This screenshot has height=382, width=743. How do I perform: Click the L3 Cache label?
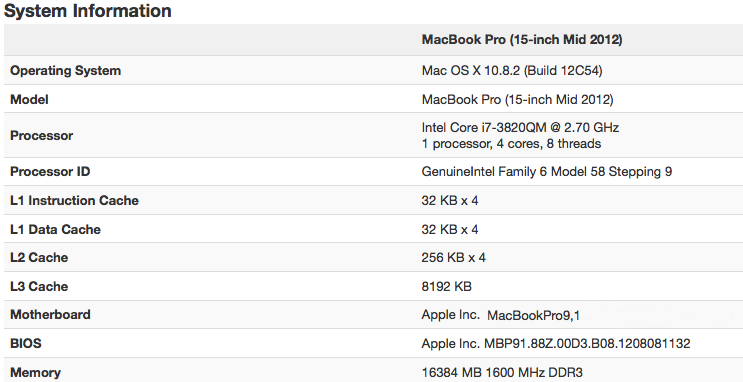coord(39,286)
